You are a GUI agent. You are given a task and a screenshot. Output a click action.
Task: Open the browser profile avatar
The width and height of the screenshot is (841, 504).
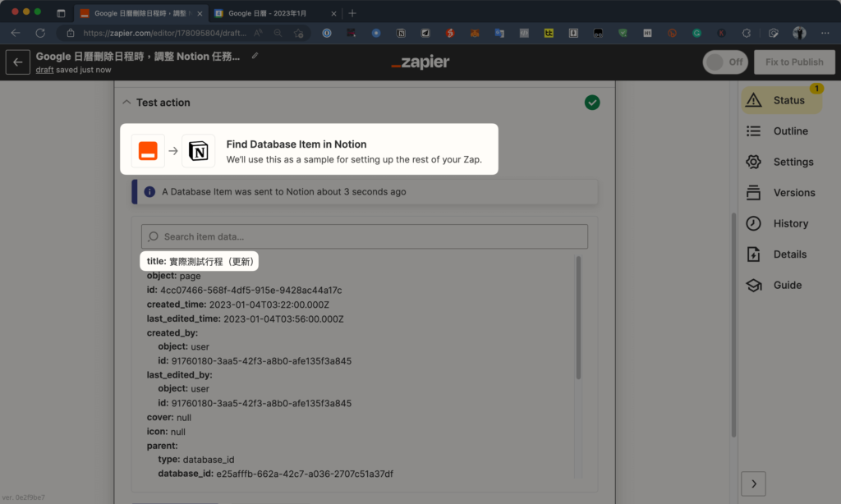pyautogui.click(x=799, y=33)
